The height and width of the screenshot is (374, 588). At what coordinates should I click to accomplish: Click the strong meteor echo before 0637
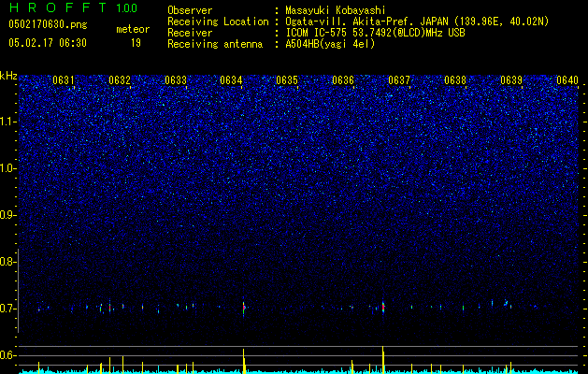click(383, 307)
